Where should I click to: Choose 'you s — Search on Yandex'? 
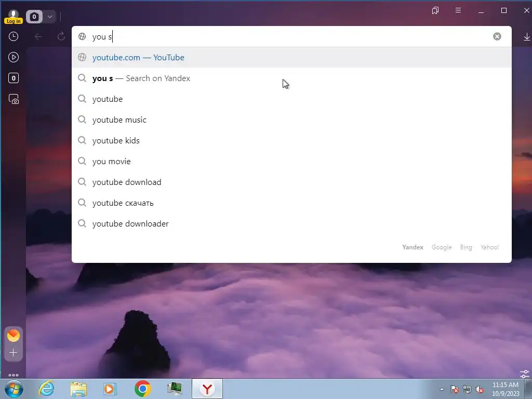click(291, 78)
